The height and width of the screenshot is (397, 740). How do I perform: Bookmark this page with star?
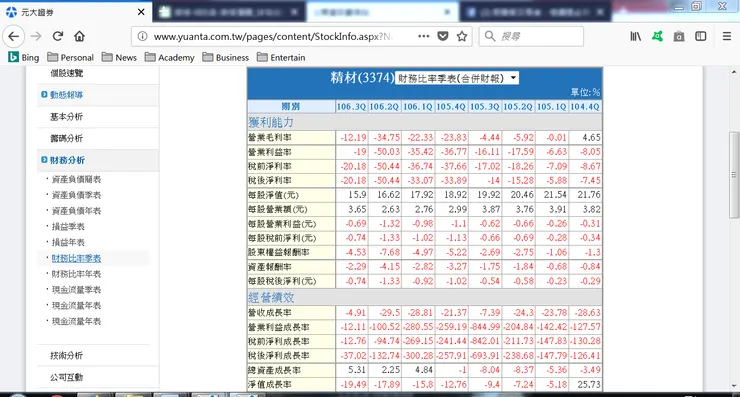462,36
